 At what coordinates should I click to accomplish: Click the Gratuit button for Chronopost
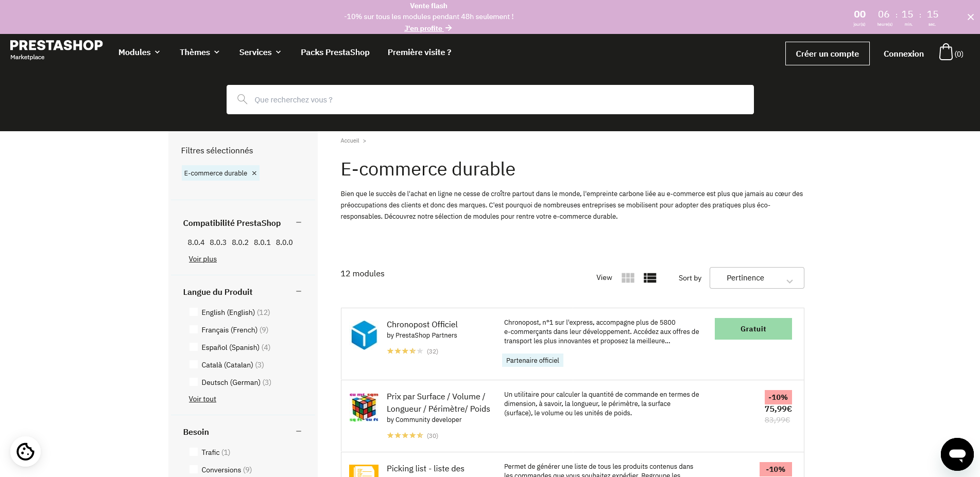tap(753, 329)
